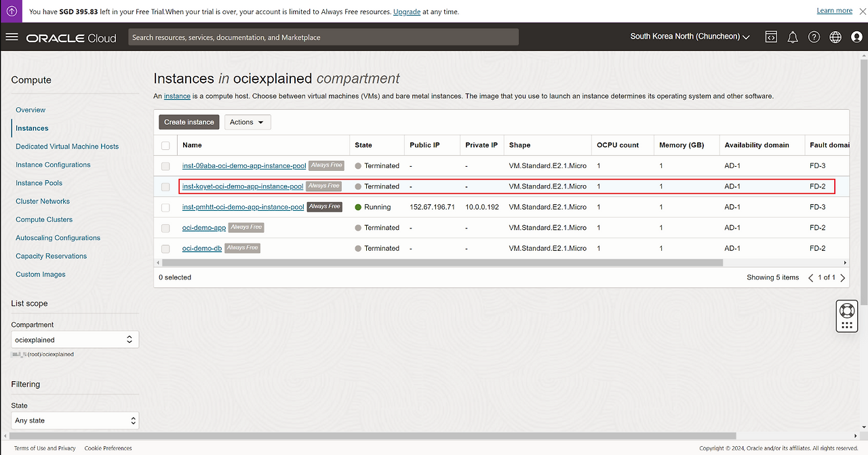This screenshot has height=455, width=868.
Task: Open Instance Pools in sidebar
Action: (39, 183)
